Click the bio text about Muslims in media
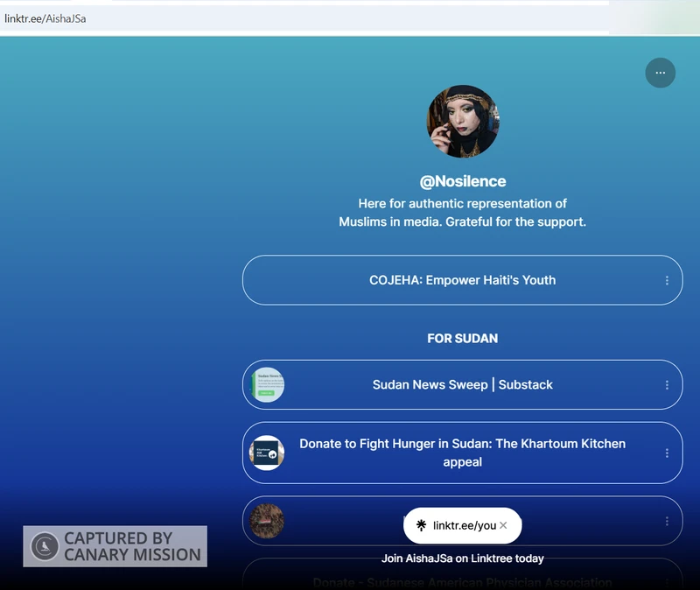700x590 pixels. [463, 213]
